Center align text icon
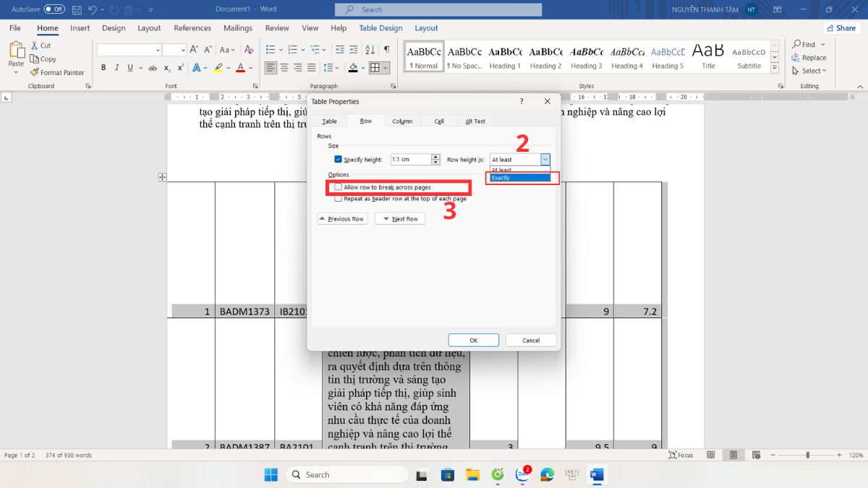 coord(284,68)
